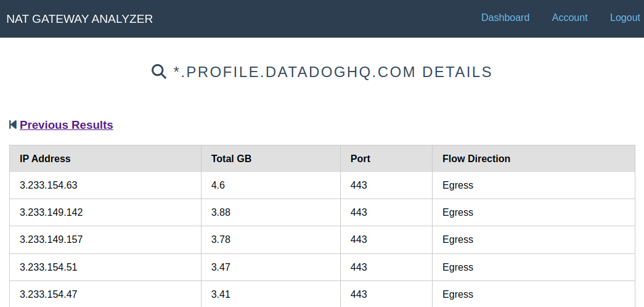Click the Logout link
644x307 pixels.
click(x=625, y=18)
